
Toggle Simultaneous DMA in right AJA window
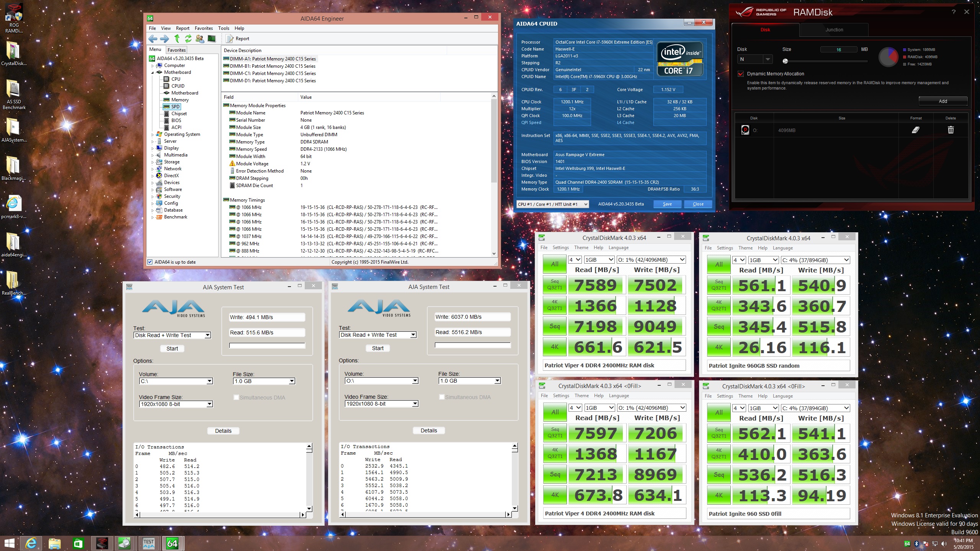pyautogui.click(x=442, y=397)
